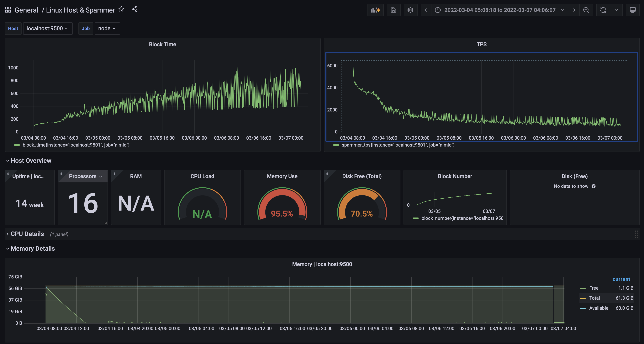Open the Host dropdown showing localhost:9500
The image size is (644, 344).
[x=47, y=28]
